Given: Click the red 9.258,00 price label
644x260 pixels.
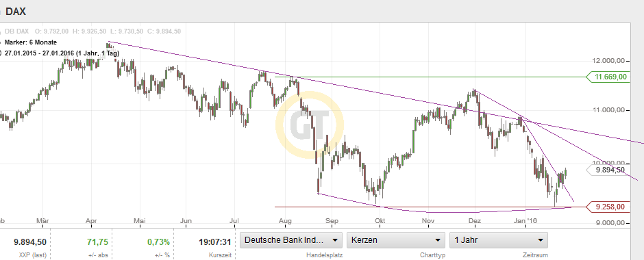Looking at the screenshot, I should [x=610, y=207].
